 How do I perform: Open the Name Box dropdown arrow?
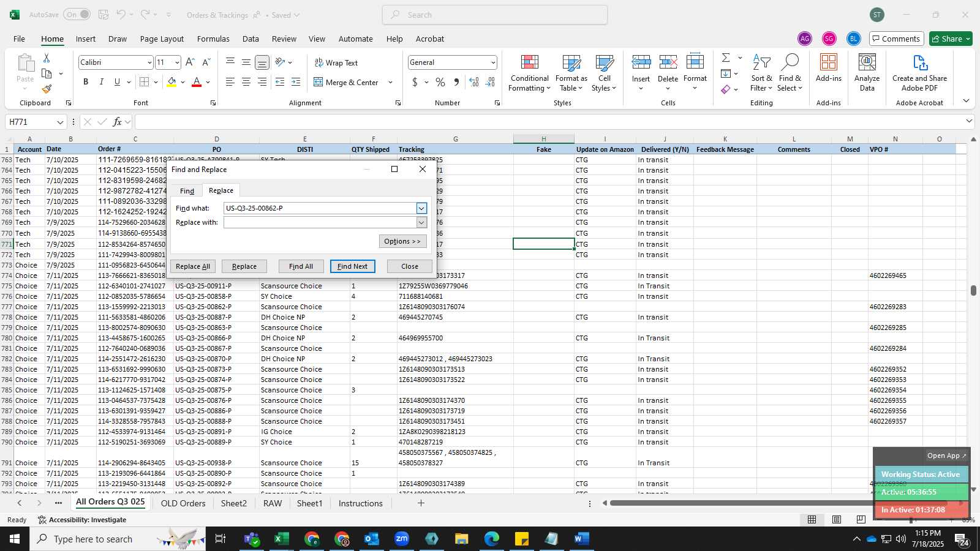click(x=60, y=122)
